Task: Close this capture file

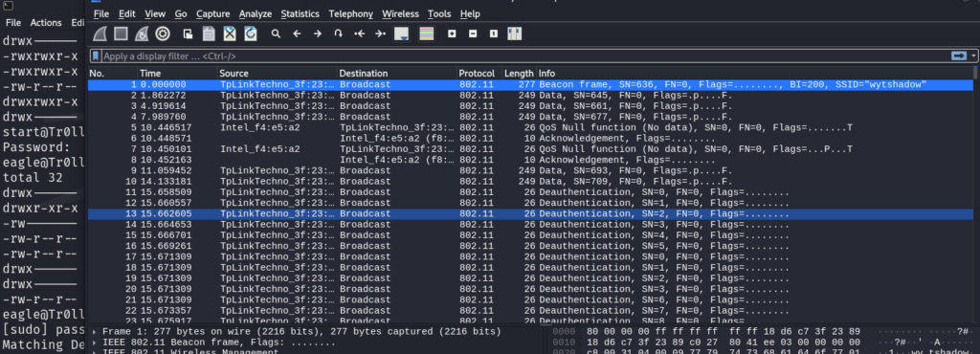Action: [230, 33]
